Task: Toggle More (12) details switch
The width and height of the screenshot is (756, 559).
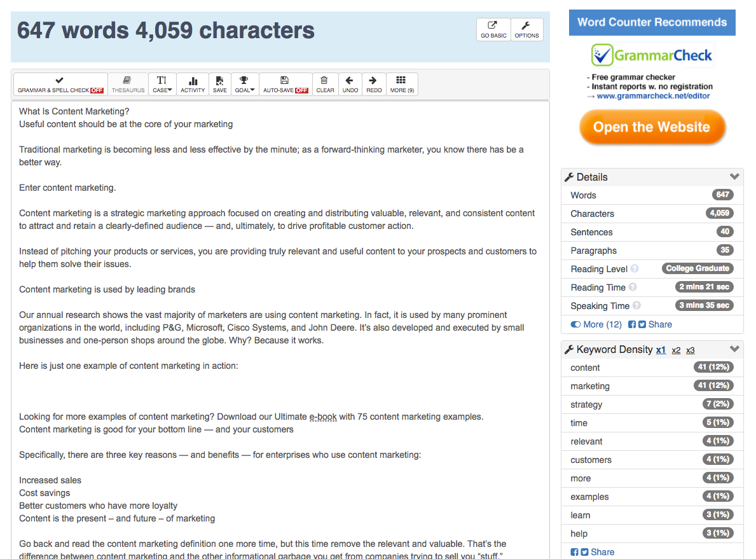Action: point(575,324)
